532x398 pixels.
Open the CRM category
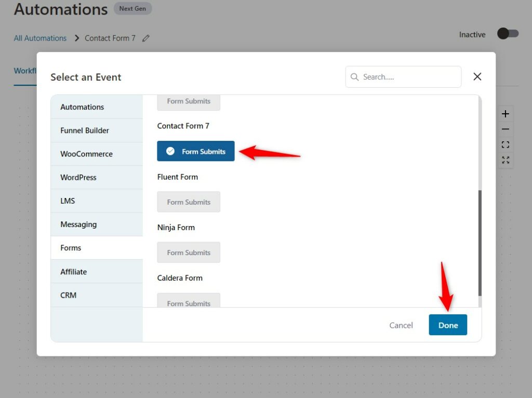pos(97,295)
